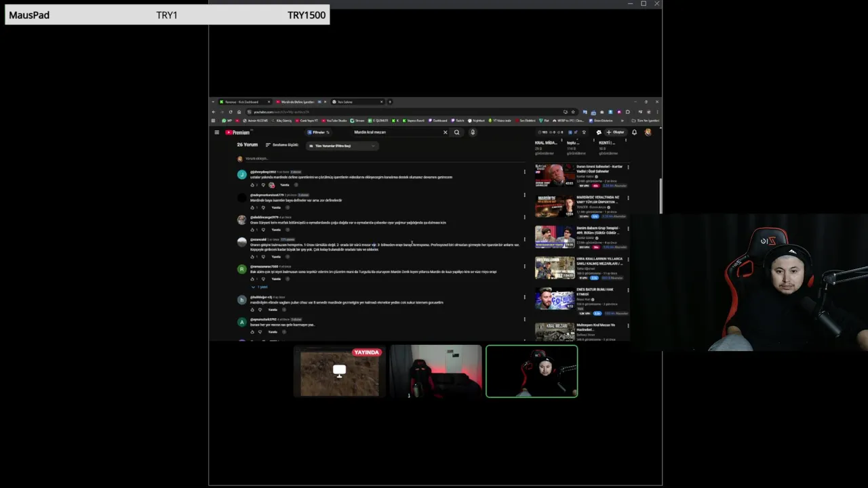Click the browser back arrow

pyautogui.click(x=214, y=112)
